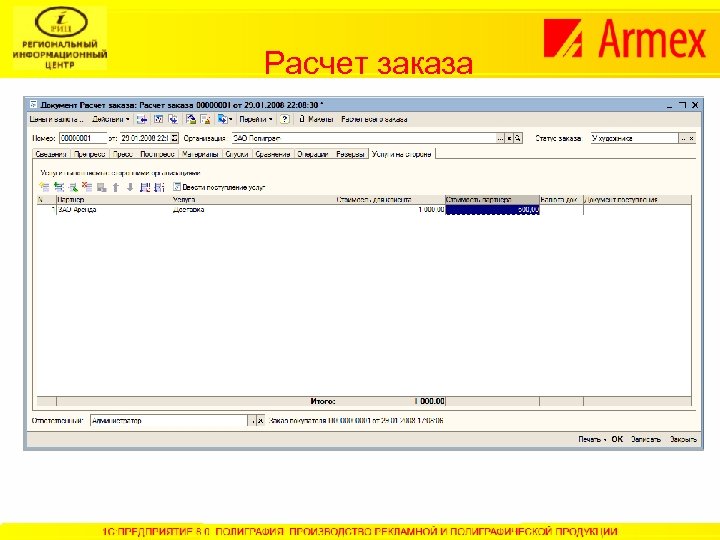Screen dimensions: 720x540
Task: Click the Закрыть button
Action: (683, 439)
